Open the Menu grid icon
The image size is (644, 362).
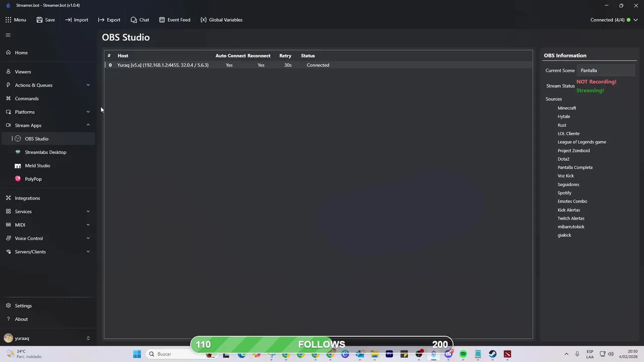click(x=9, y=20)
